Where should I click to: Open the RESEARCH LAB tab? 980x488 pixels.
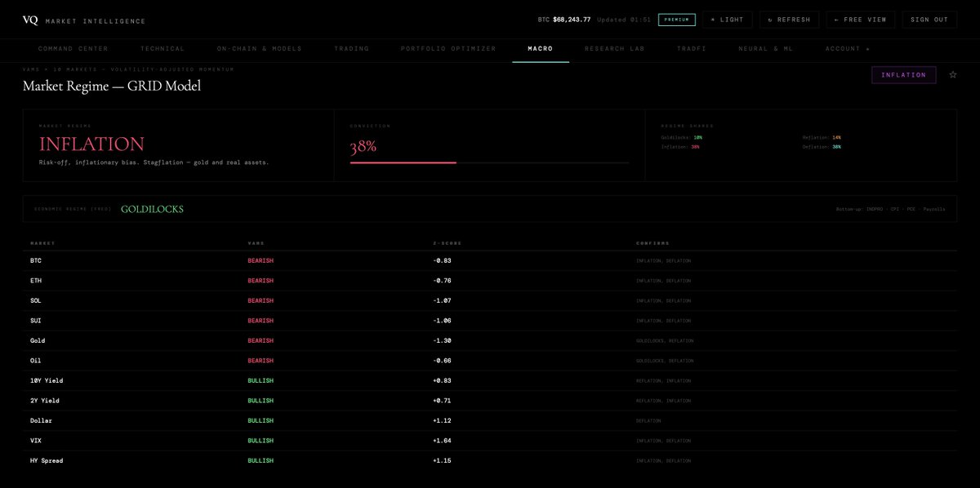click(614, 49)
